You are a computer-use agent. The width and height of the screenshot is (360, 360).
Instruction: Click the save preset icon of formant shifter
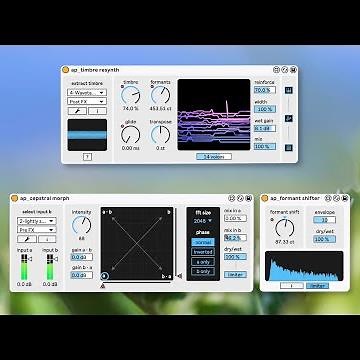(345, 198)
